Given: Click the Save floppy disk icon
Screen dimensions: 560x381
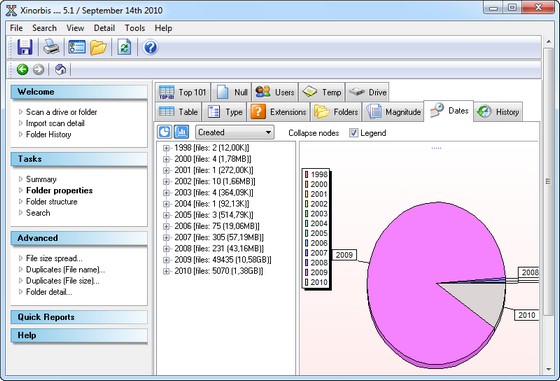Looking at the screenshot, I should click(x=25, y=47).
